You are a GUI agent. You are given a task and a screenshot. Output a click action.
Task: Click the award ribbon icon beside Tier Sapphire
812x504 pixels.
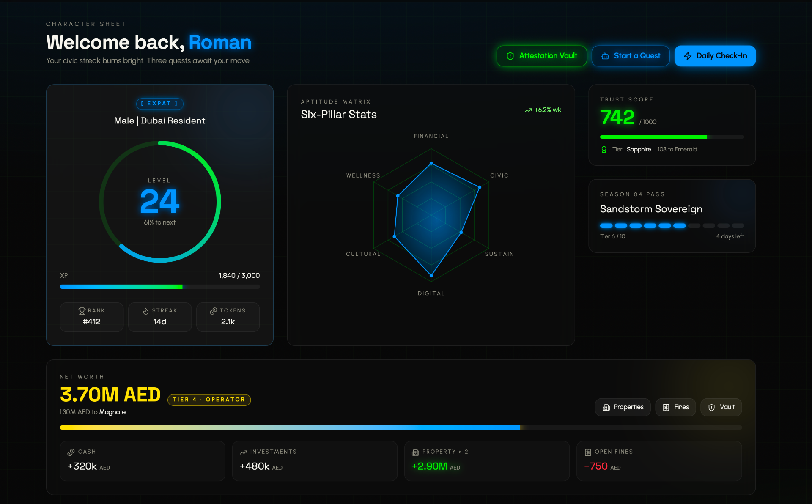pyautogui.click(x=604, y=150)
